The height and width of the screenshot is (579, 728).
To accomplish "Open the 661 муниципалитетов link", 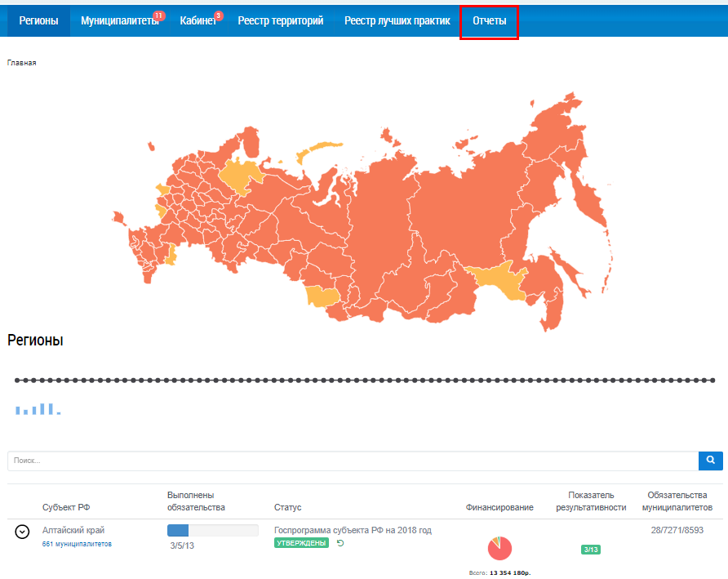I will point(77,544).
